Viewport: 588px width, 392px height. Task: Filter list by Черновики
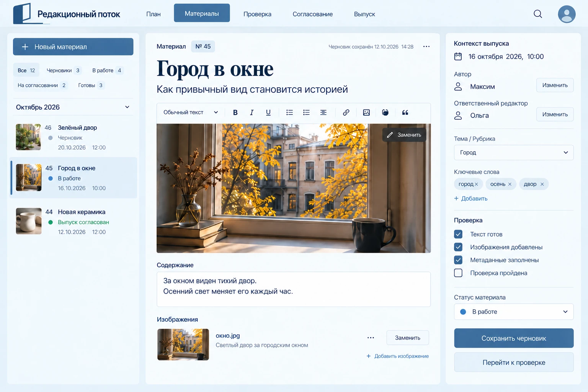(63, 70)
